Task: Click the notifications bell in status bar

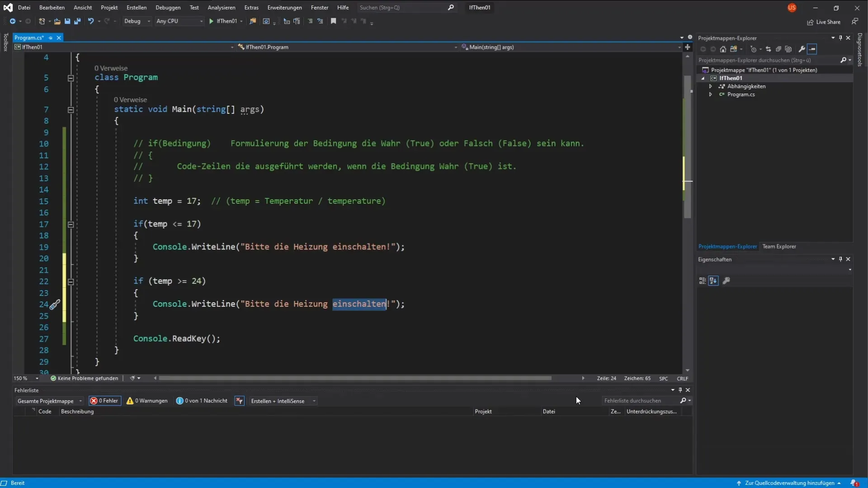Action: pos(854,483)
